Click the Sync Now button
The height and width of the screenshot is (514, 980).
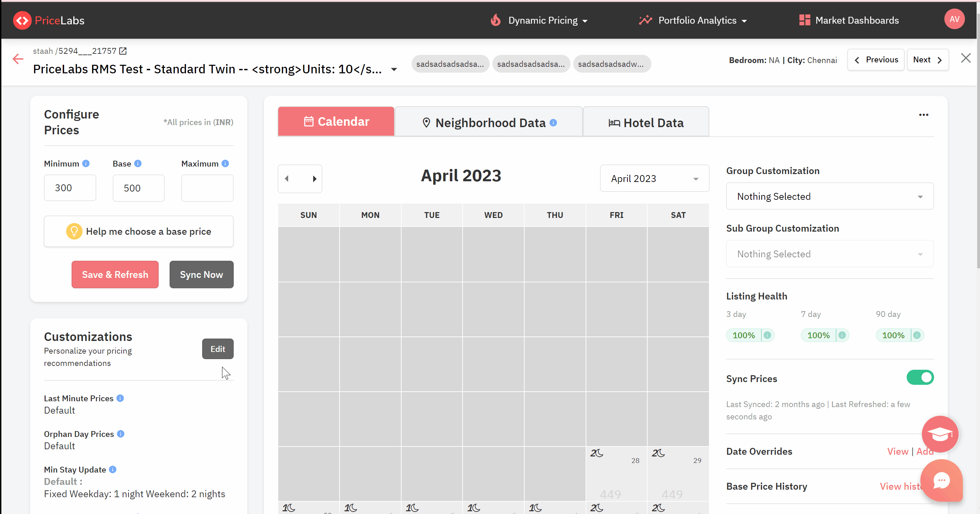(x=201, y=274)
